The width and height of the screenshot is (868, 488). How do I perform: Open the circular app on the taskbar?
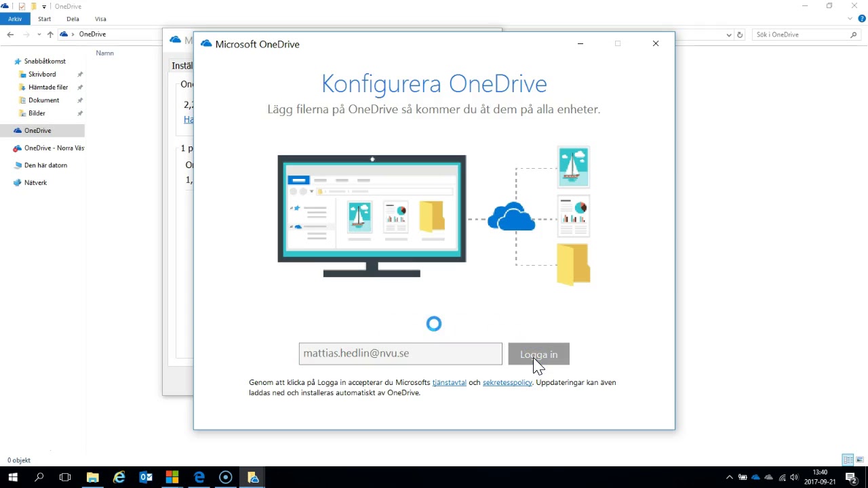point(226,477)
